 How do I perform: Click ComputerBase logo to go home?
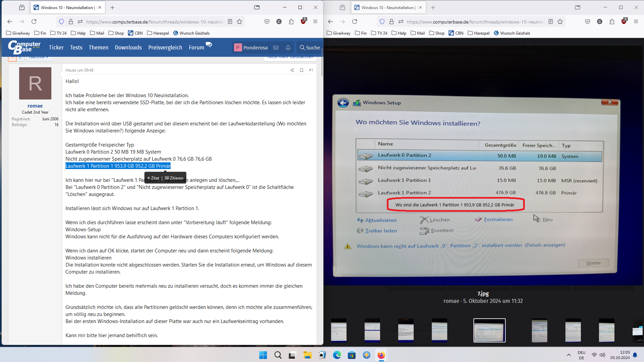24,47
